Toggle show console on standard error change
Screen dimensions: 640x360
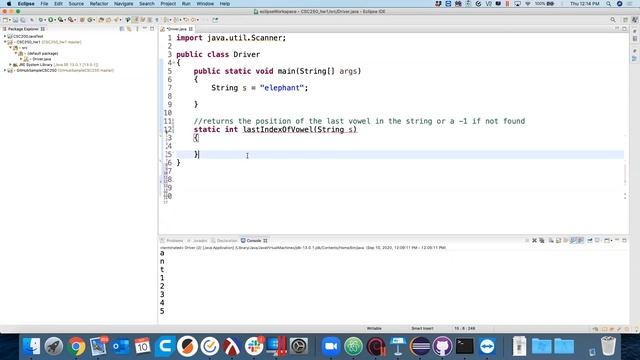580,241
